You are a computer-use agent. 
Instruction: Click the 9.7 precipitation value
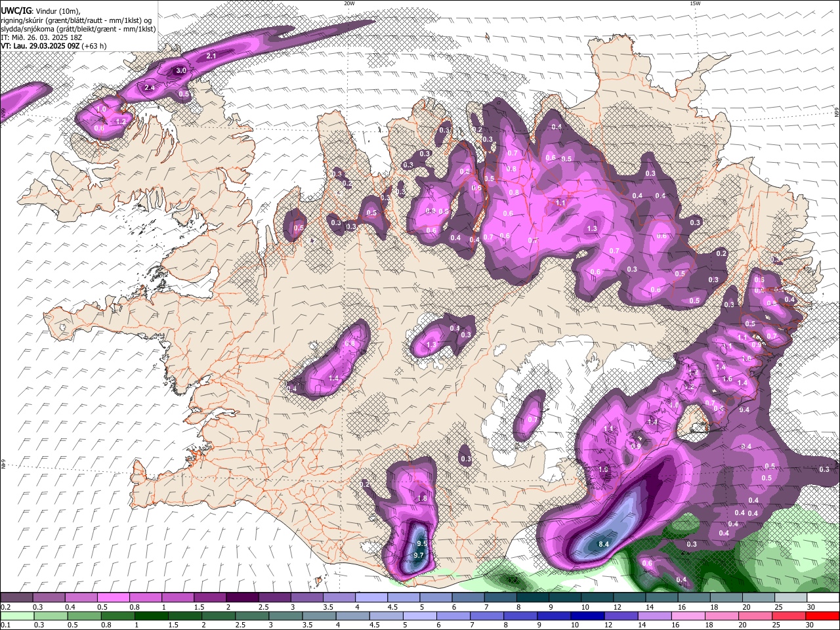click(x=419, y=555)
